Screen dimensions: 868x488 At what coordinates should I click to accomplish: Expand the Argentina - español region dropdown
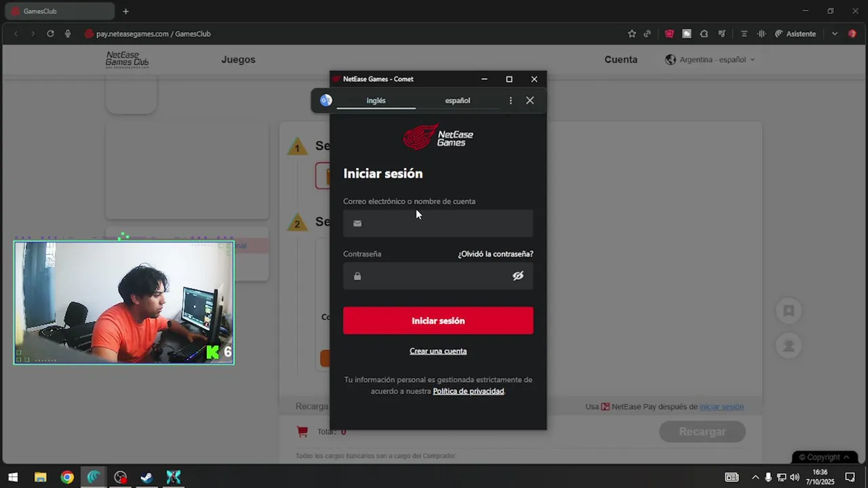pyautogui.click(x=710, y=60)
